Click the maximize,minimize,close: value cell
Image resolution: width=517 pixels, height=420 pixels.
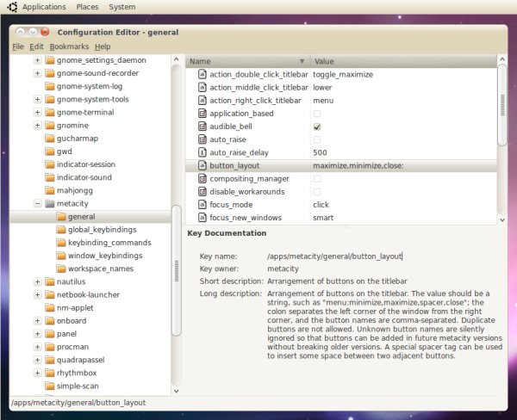[358, 166]
